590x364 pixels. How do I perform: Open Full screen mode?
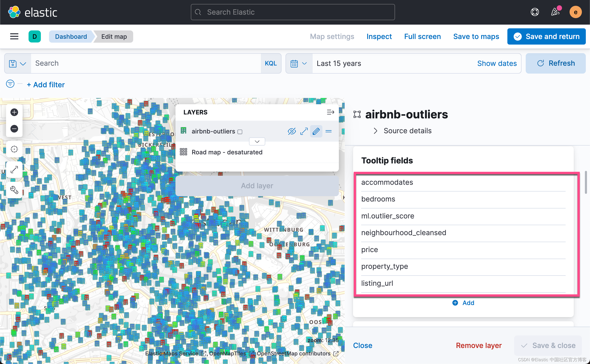click(x=422, y=36)
